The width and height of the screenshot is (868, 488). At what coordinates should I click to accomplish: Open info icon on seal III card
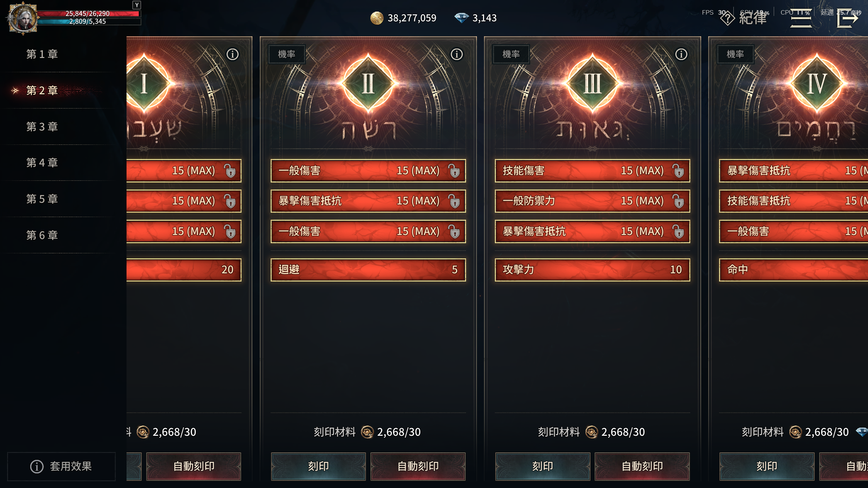point(681,54)
